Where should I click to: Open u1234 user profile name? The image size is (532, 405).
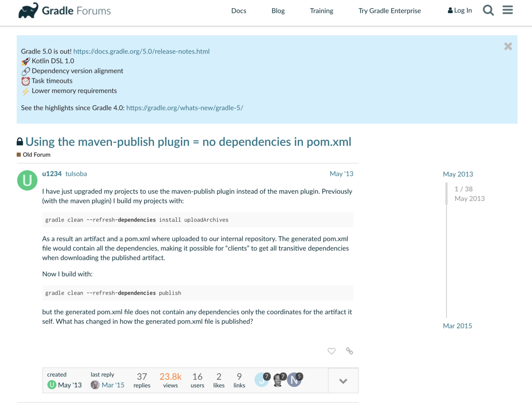[52, 174]
